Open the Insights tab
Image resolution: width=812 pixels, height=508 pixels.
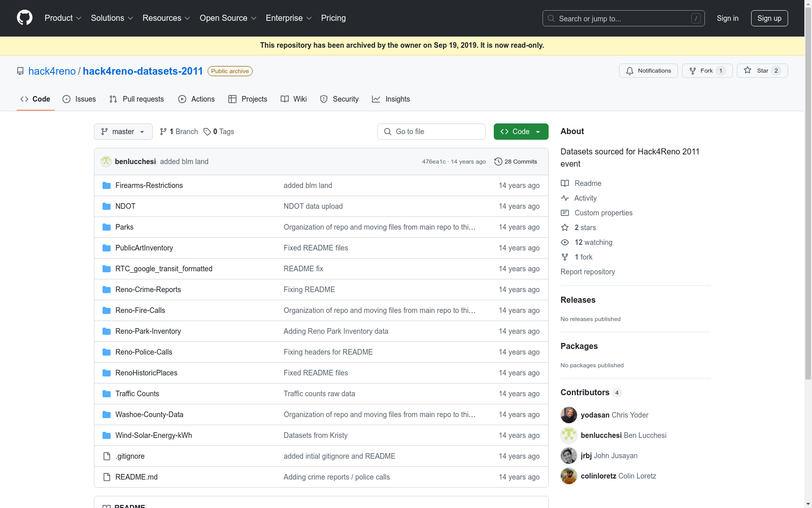click(391, 99)
